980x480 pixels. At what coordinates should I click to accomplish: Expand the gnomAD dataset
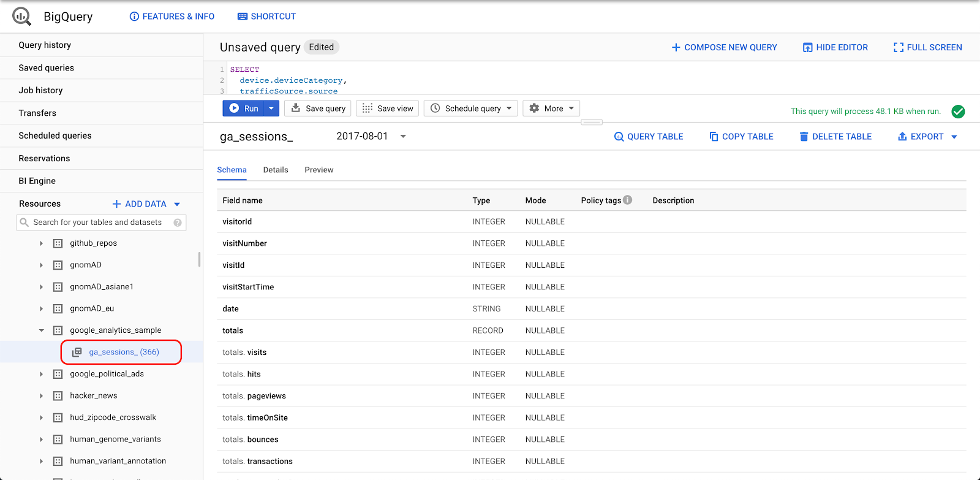point(41,265)
